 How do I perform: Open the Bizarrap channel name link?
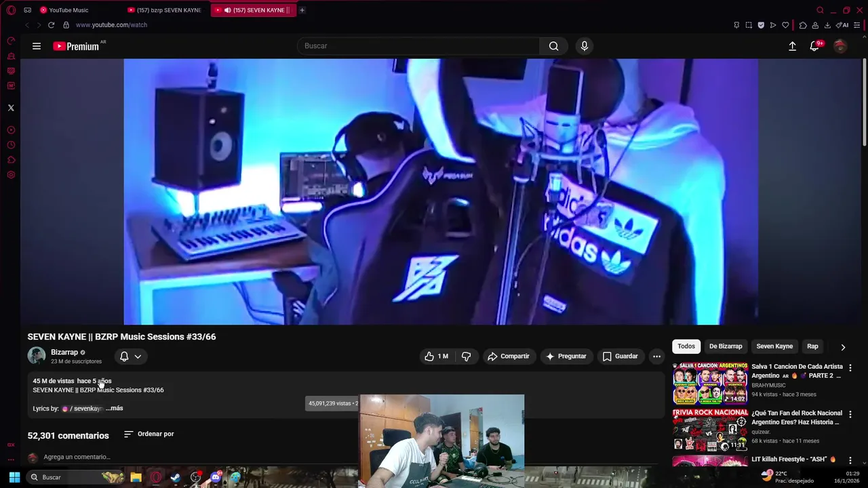click(x=64, y=352)
